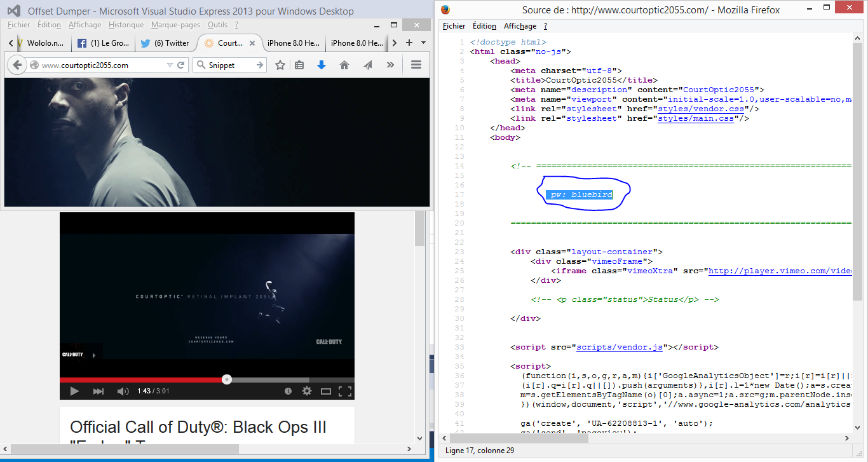The height and width of the screenshot is (462, 868).
Task: Open a new tab with the plus button
Action: pyautogui.click(x=409, y=43)
